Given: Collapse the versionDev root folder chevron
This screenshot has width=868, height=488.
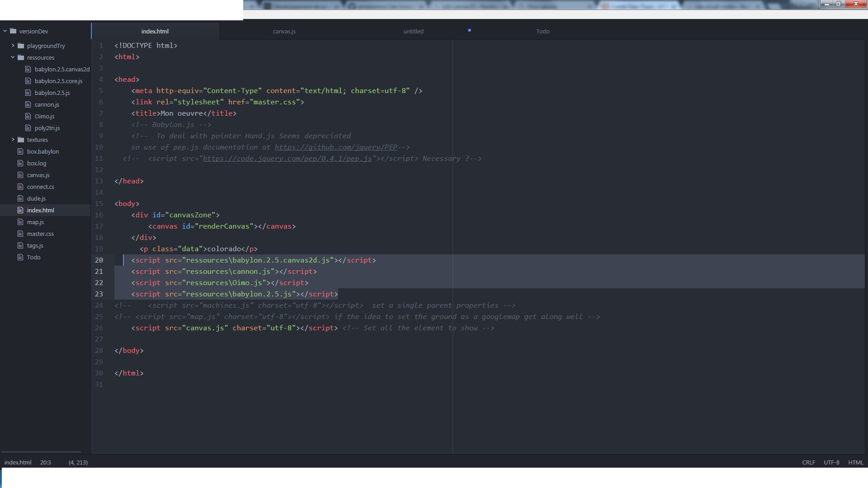Looking at the screenshot, I should tap(5, 31).
